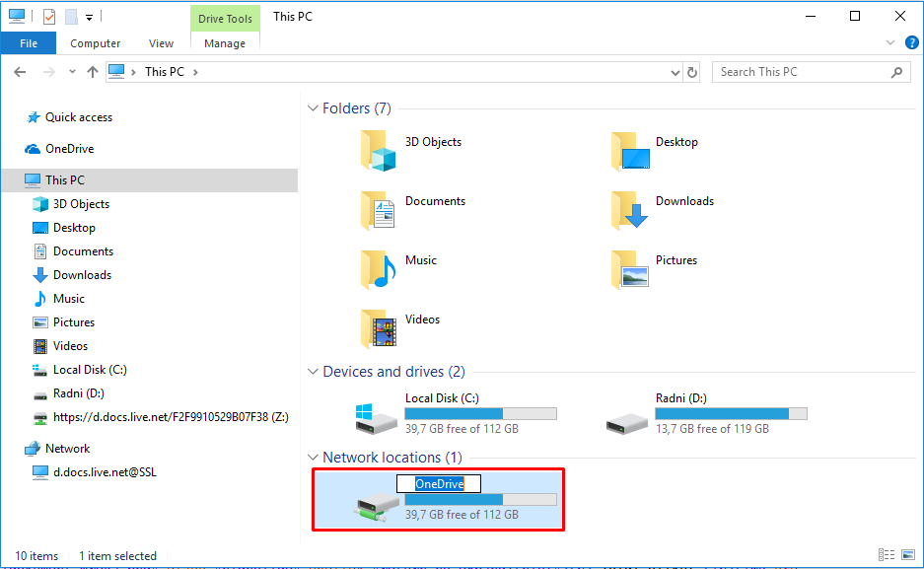
Task: Open the Customize Quick Access Toolbar dropdown
Action: click(89, 18)
